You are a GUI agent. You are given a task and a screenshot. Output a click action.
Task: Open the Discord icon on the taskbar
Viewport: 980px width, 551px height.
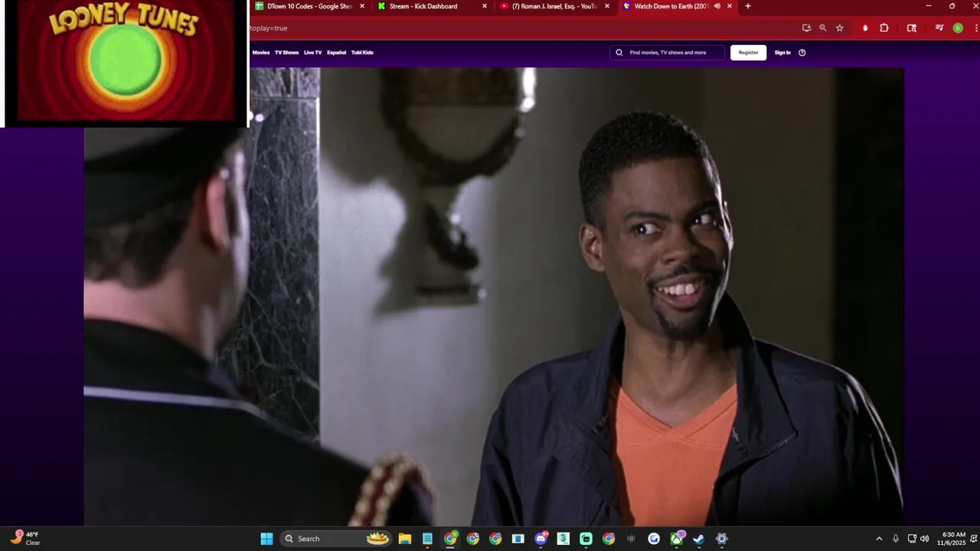pos(541,539)
